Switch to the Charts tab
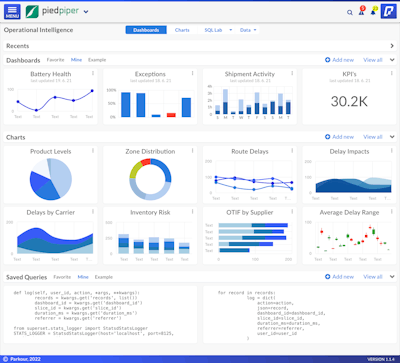Image resolution: width=400 pixels, height=363 pixels. coord(182,30)
